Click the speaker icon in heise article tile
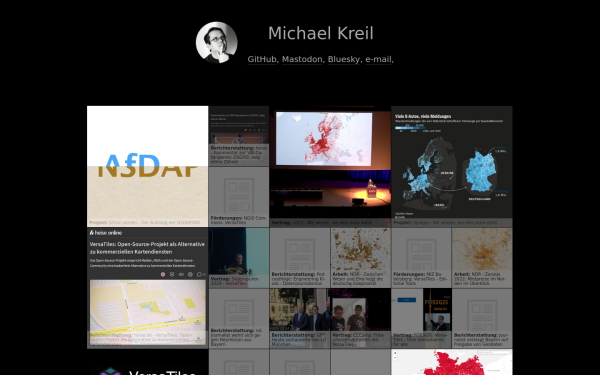 [181, 274]
